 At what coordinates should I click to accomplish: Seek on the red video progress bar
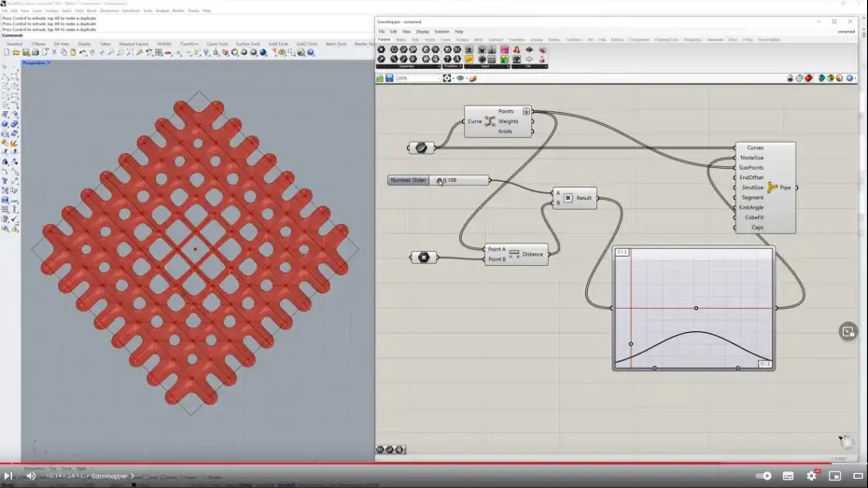(415, 464)
